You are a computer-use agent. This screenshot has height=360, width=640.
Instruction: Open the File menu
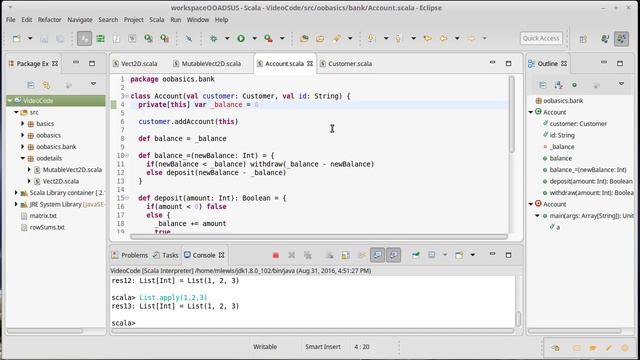coord(11,20)
